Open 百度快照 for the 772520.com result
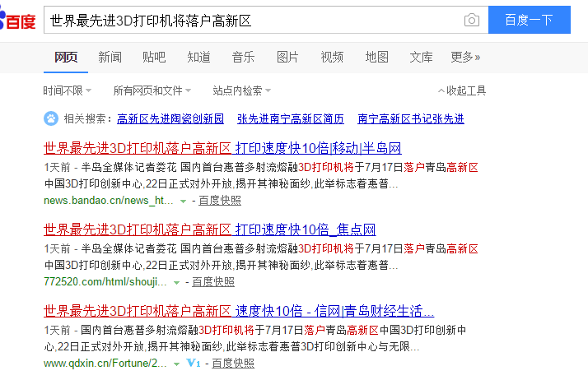This screenshot has height=380, width=588. [x=213, y=281]
